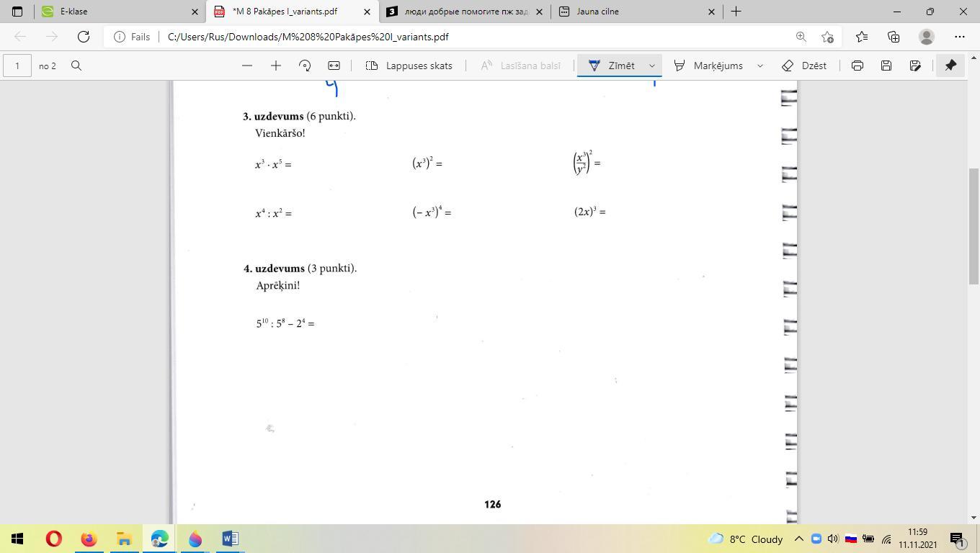980x553 pixels.
Task: Click the zoom out minus icon
Action: [247, 66]
